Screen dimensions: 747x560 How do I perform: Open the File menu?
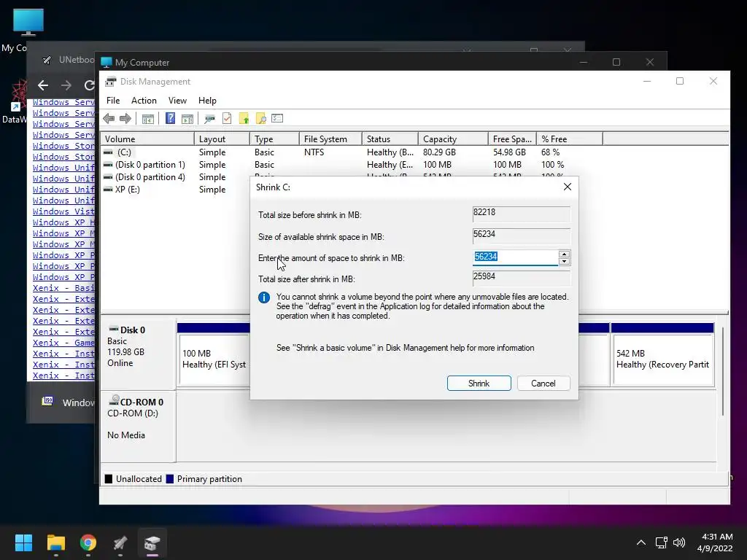pos(113,101)
